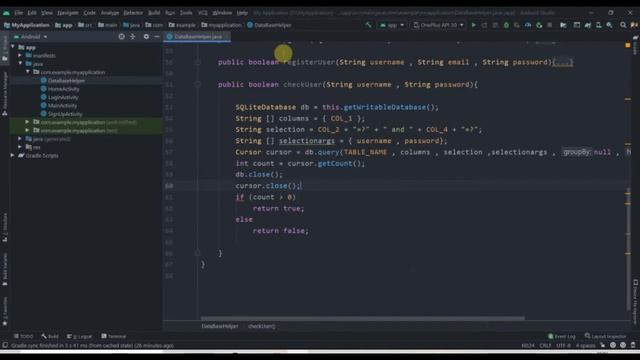Open the Tools menu

tap(186, 13)
